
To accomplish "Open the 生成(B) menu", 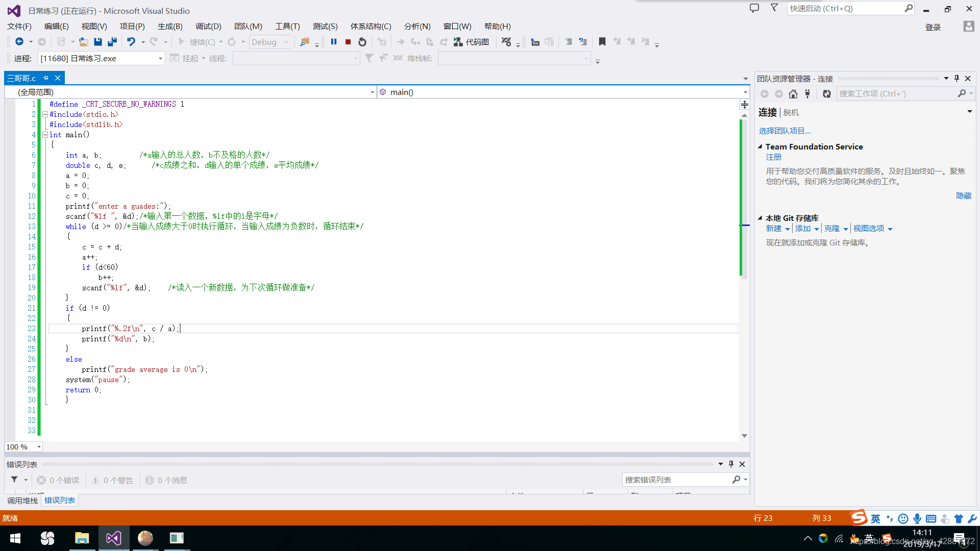I will click(170, 27).
